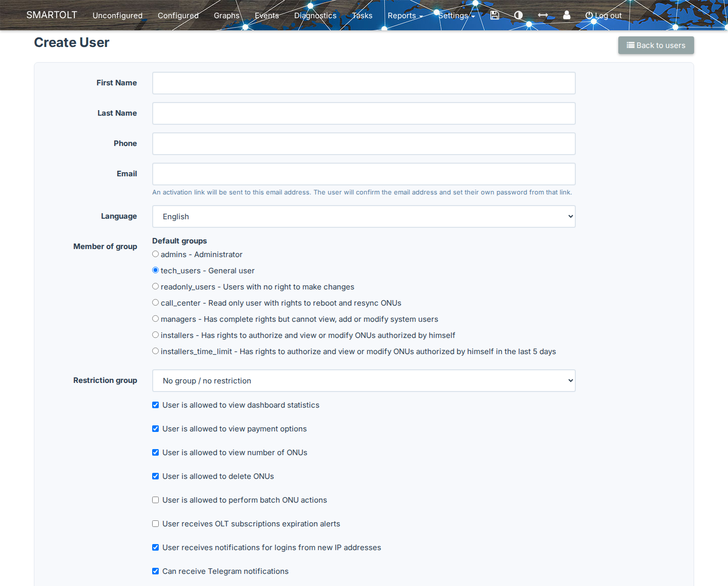The image size is (728, 586).
Task: Click the left-right arrows icon in navbar
Action: coord(543,15)
